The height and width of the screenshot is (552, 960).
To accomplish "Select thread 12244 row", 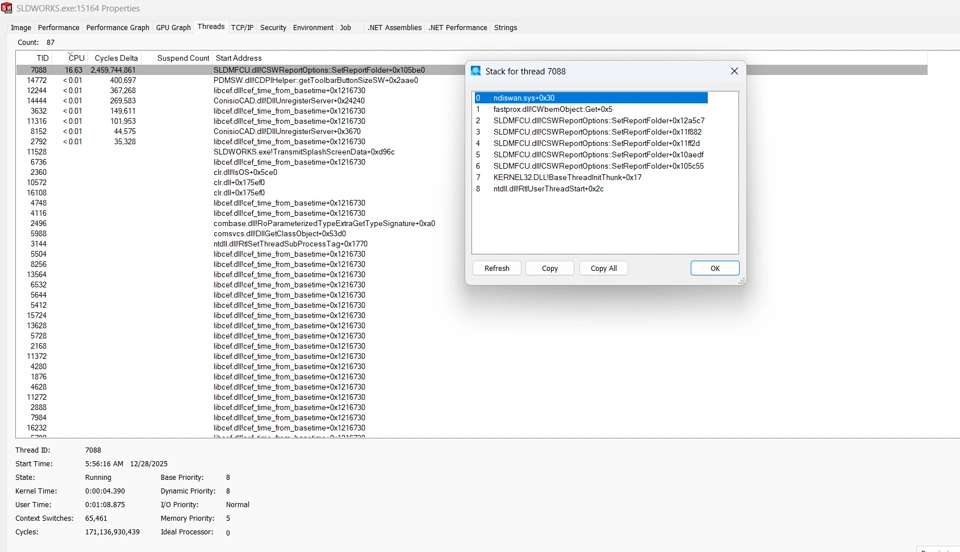I will tap(471, 91).
